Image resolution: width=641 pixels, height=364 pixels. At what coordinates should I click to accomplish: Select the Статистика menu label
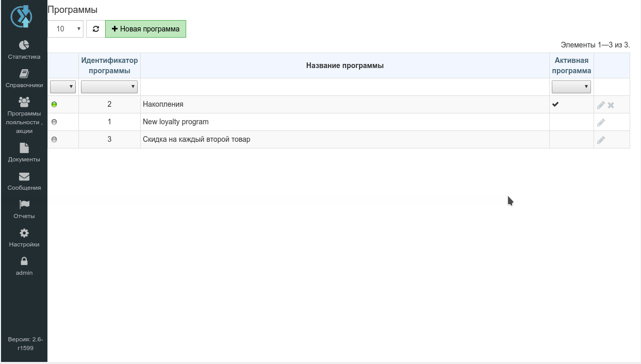click(24, 57)
